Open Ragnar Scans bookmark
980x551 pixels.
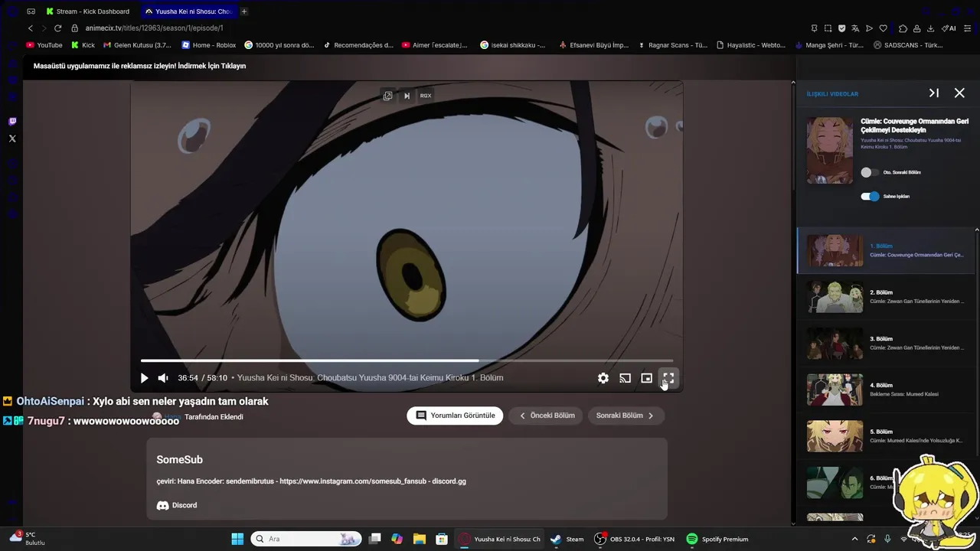[x=672, y=45]
